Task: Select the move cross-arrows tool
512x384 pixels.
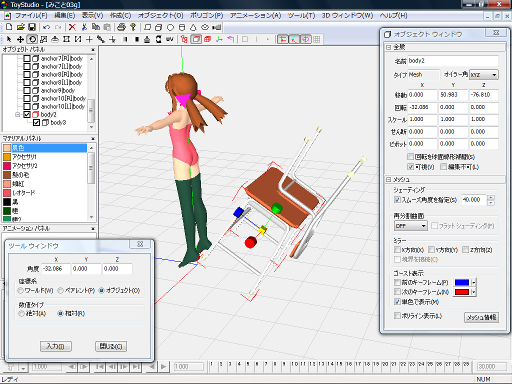Action: 20,39
